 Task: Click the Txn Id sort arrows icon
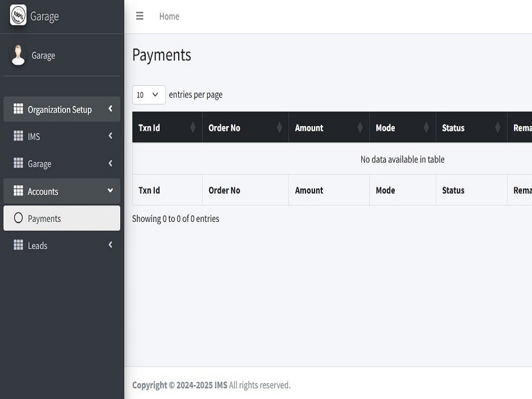193,128
